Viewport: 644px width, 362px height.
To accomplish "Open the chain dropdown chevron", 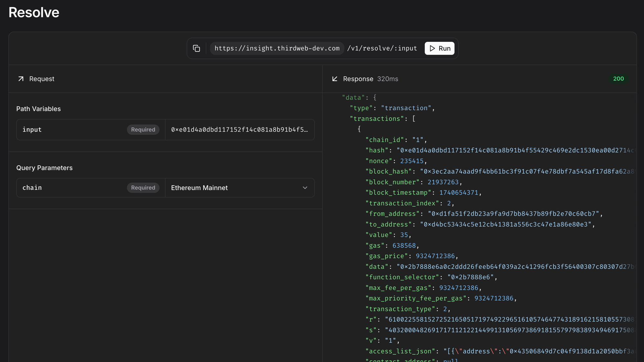I will (x=305, y=188).
